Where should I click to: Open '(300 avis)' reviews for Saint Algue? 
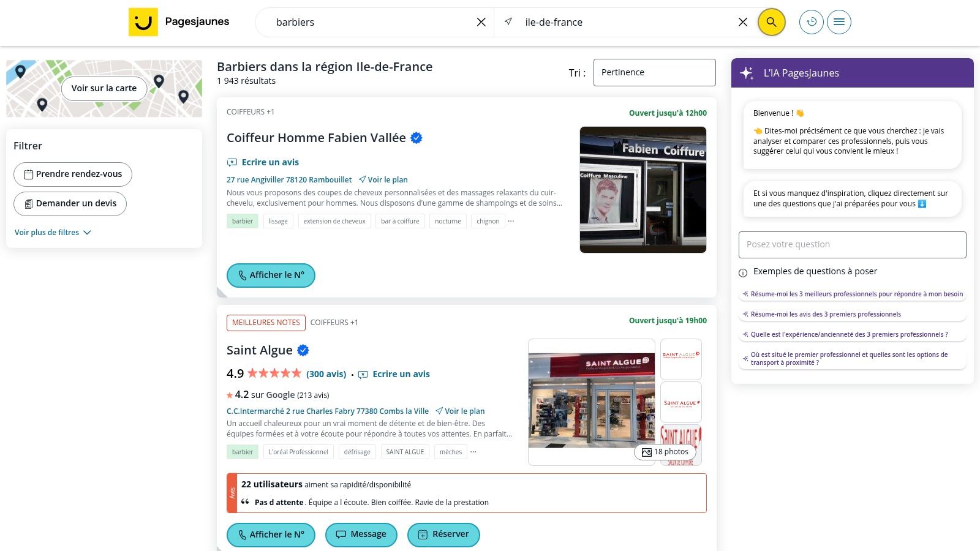point(326,374)
